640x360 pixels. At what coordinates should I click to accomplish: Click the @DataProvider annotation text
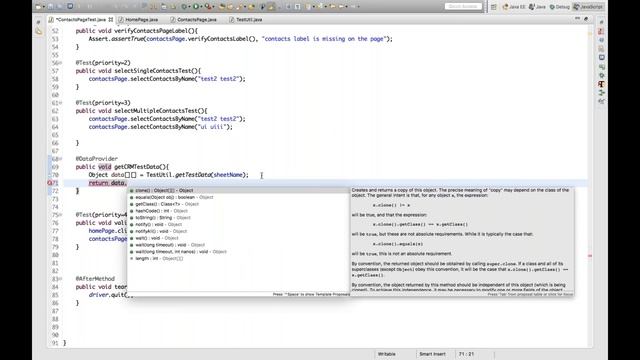pos(97,159)
